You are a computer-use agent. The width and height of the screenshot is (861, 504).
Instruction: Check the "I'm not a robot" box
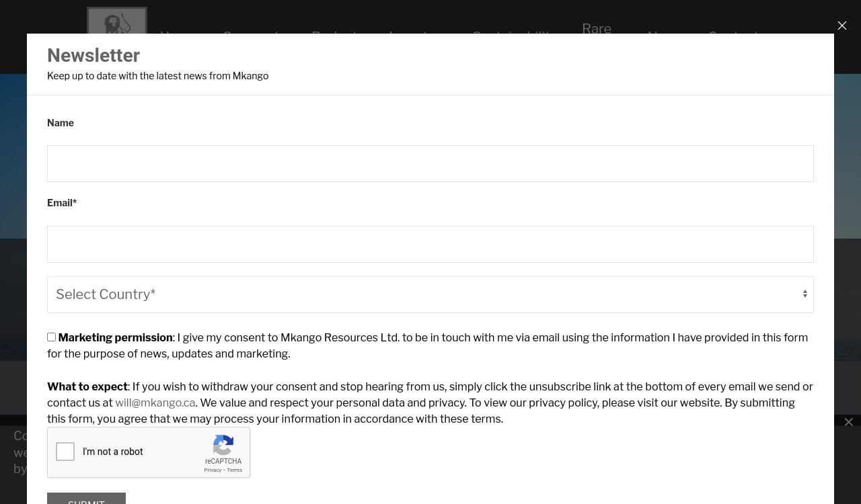(x=65, y=452)
